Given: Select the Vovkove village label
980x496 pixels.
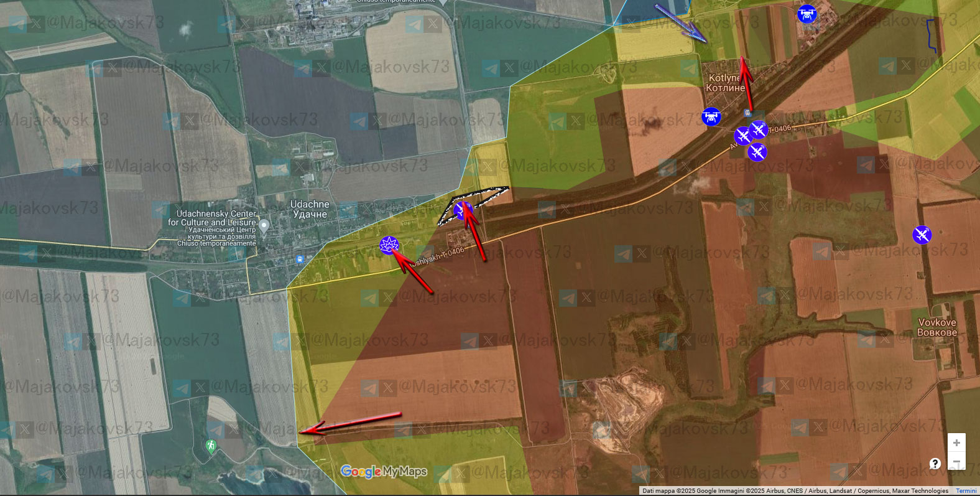Looking at the screenshot, I should pyautogui.click(x=937, y=327).
